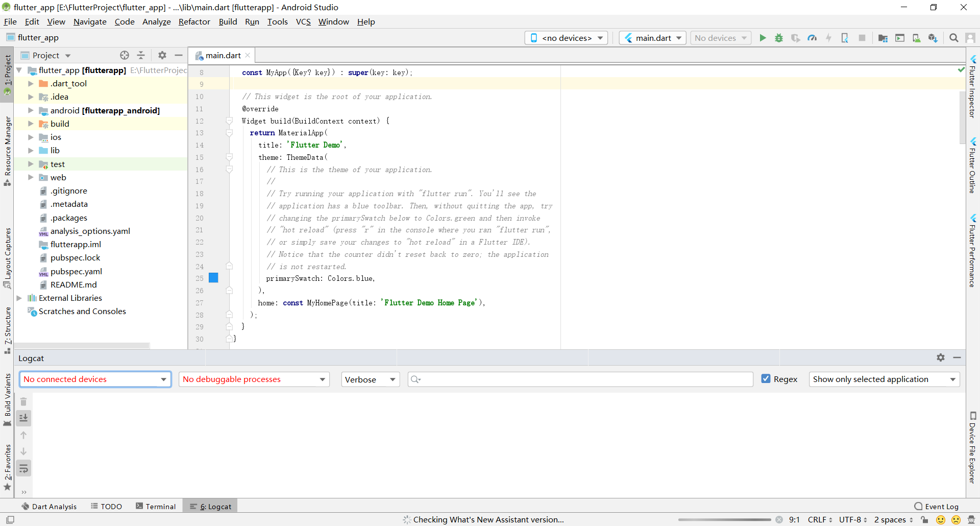This screenshot has width=980, height=526.
Task: Toggle Use Soft Wraps in Logcat
Action: tap(23, 468)
